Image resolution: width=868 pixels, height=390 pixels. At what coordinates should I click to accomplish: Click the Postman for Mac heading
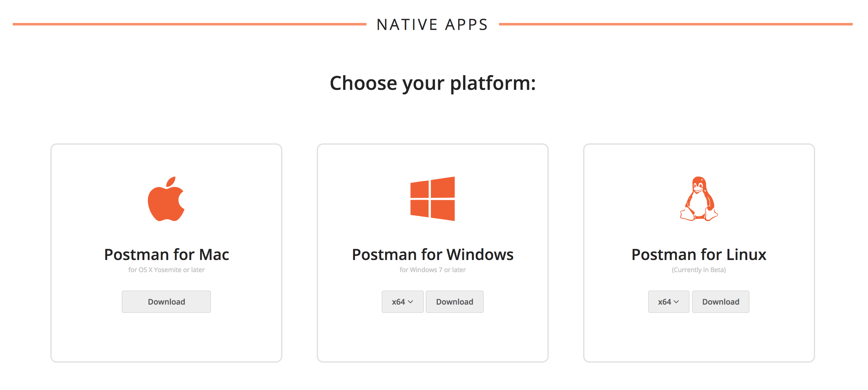tap(166, 255)
